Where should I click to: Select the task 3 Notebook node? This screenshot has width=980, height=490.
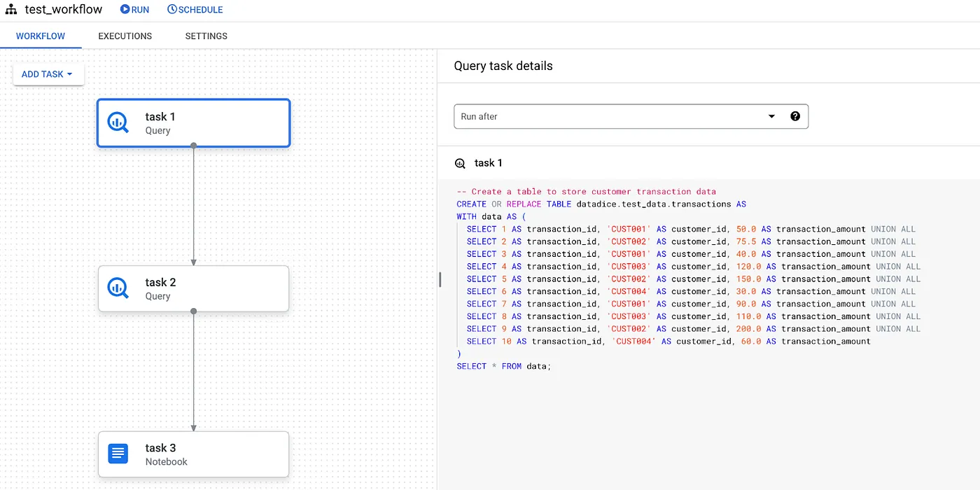pos(193,454)
